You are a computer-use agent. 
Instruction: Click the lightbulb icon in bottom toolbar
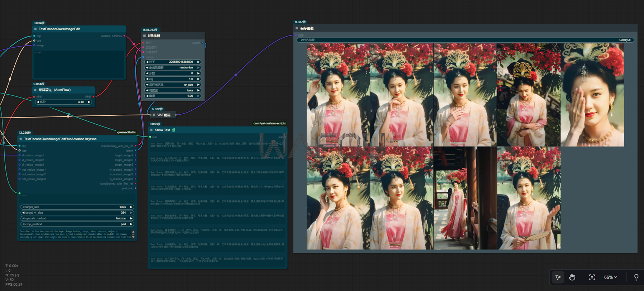click(636, 277)
